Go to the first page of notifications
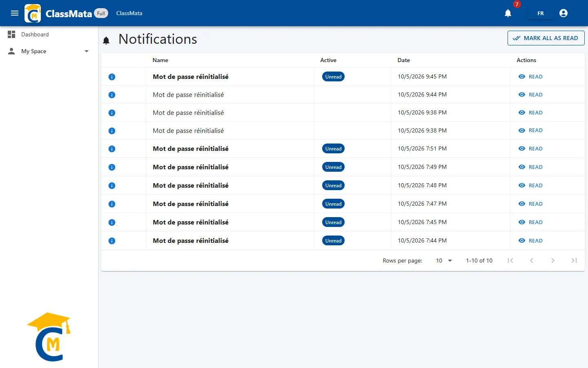 click(x=510, y=260)
